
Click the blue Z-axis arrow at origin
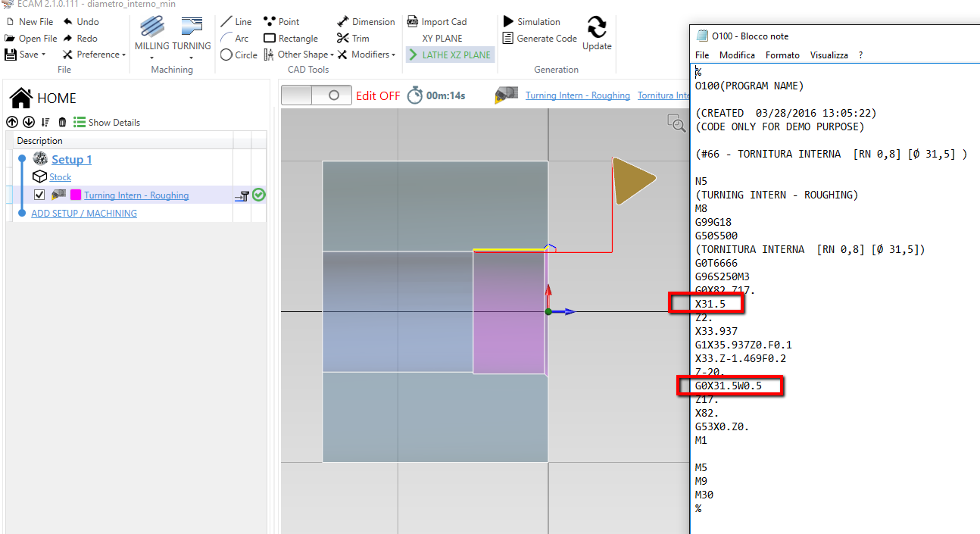coord(564,311)
